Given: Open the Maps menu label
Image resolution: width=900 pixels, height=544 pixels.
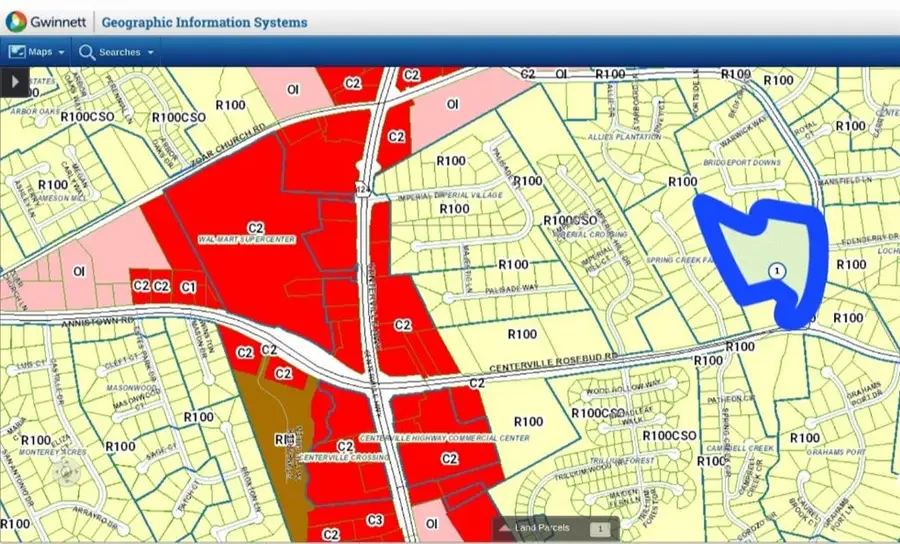Looking at the screenshot, I should coord(40,52).
